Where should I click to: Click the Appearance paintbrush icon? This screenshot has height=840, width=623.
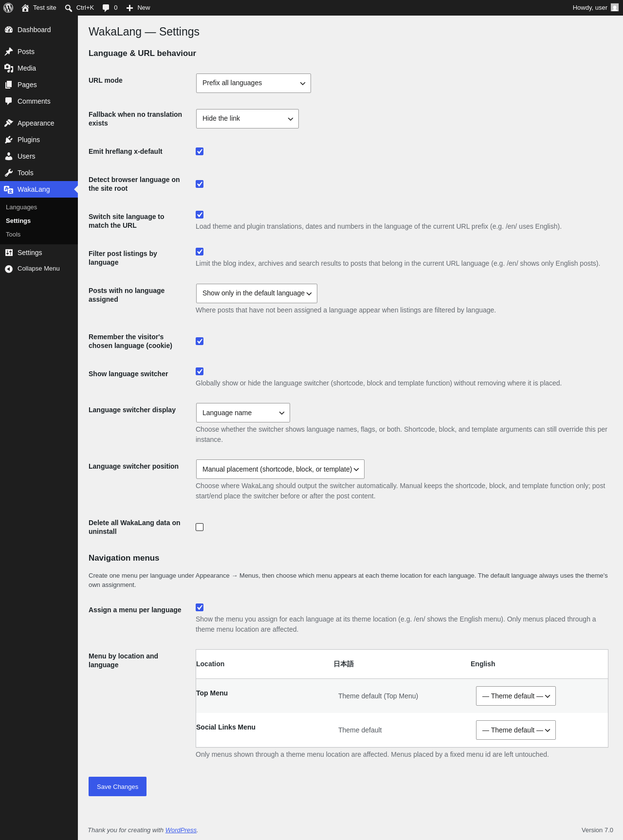(x=9, y=123)
